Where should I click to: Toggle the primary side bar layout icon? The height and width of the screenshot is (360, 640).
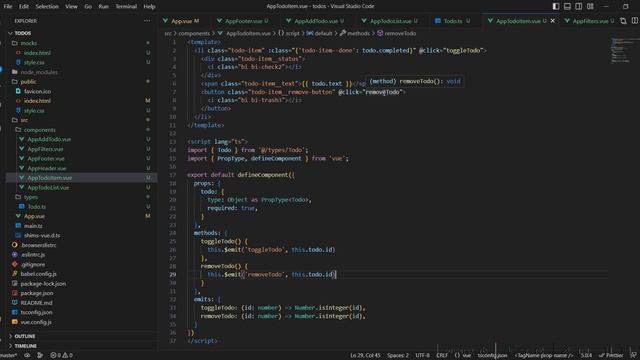click(556, 6)
